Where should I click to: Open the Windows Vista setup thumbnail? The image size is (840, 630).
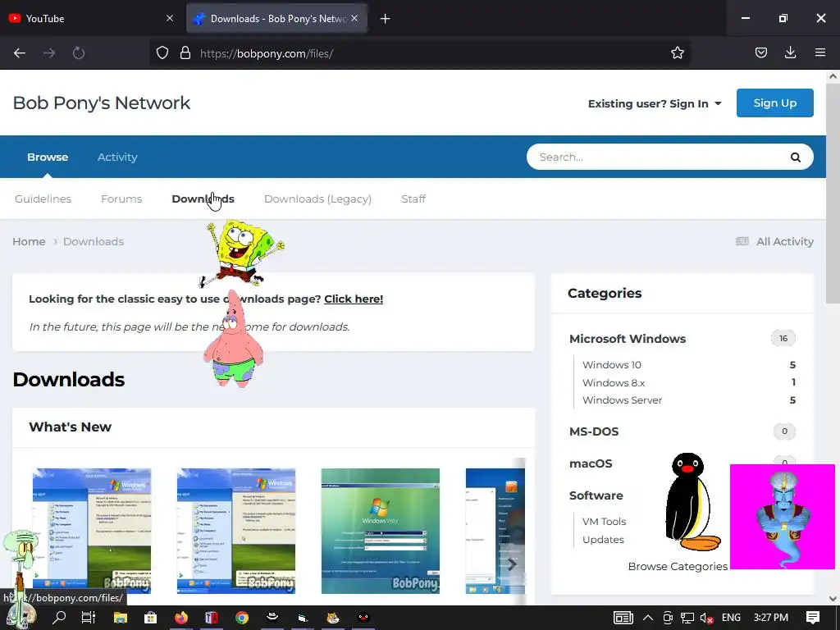[x=381, y=531]
